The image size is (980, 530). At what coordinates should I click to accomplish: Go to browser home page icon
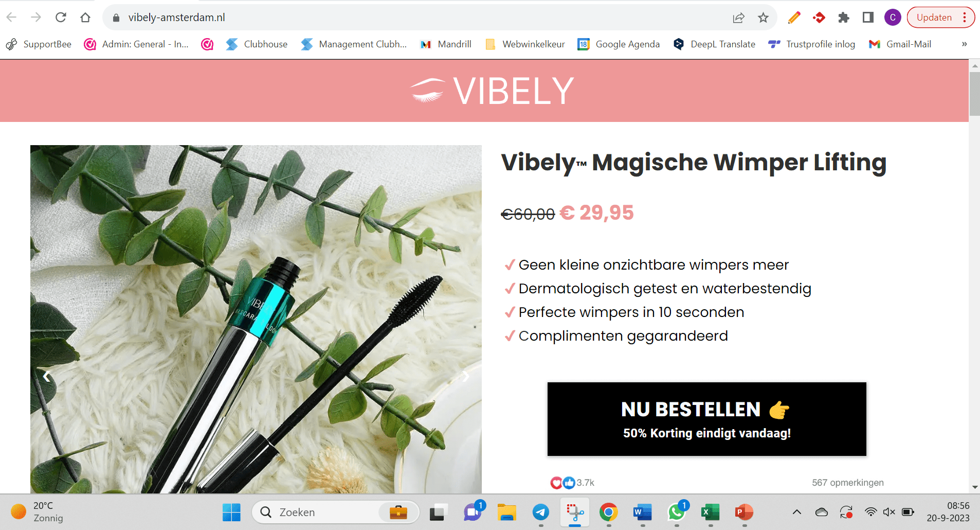coord(85,17)
